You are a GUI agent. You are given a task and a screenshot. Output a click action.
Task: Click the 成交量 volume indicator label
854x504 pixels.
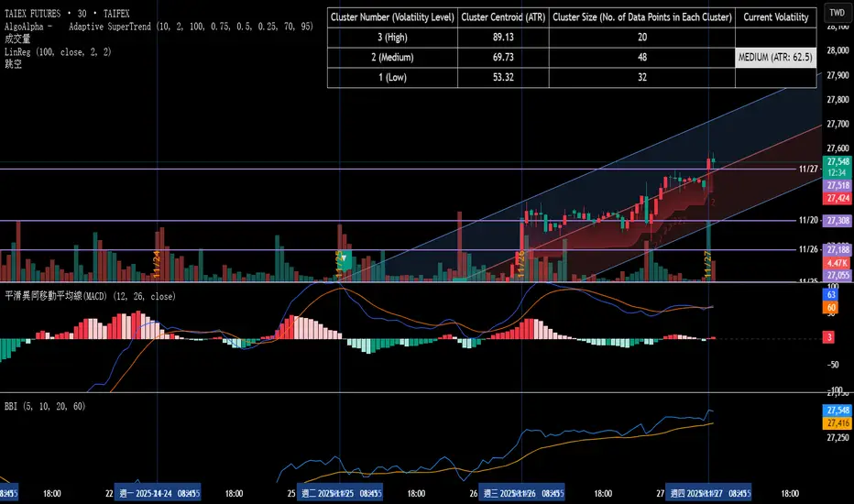pyautogui.click(x=16, y=40)
